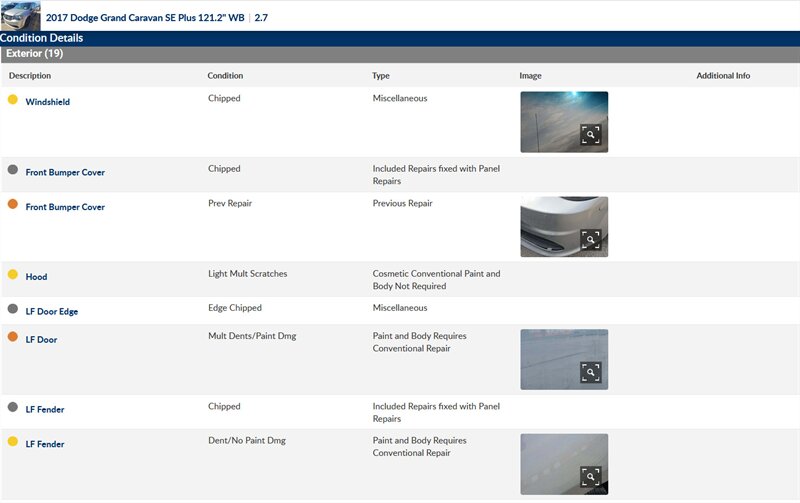This screenshot has height=503, width=800.
Task: Click the magnifier icon on the windshield photo
Action: tap(591, 135)
